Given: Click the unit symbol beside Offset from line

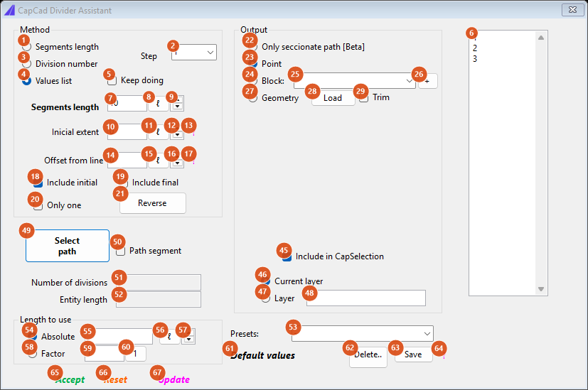Looking at the screenshot, I should (x=159, y=161).
